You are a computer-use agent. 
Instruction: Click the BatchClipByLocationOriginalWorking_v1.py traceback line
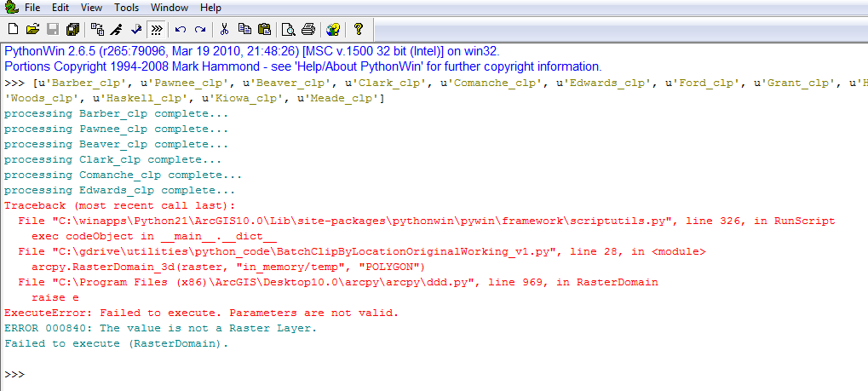[362, 251]
